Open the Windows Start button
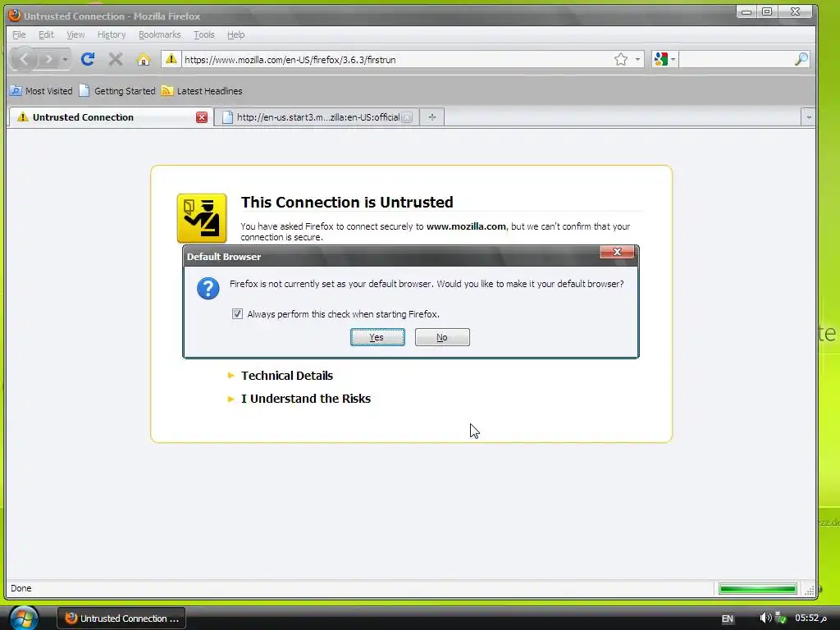This screenshot has height=630, width=840. coord(24,618)
